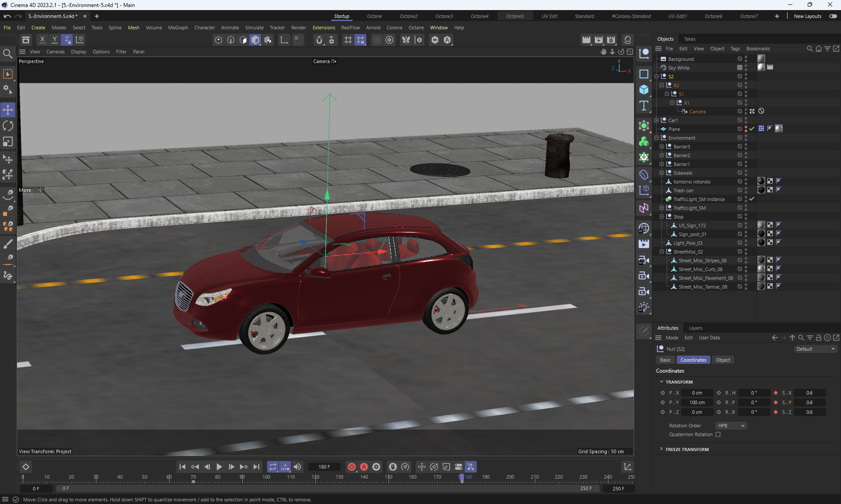This screenshot has height=504, width=841.
Task: Click the Object tab button in Attributes
Action: (723, 360)
